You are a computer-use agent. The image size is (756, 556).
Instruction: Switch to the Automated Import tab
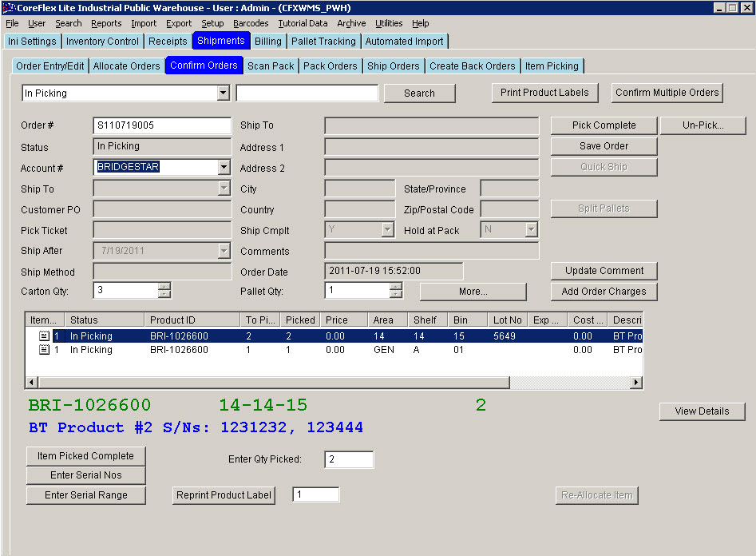coord(404,41)
